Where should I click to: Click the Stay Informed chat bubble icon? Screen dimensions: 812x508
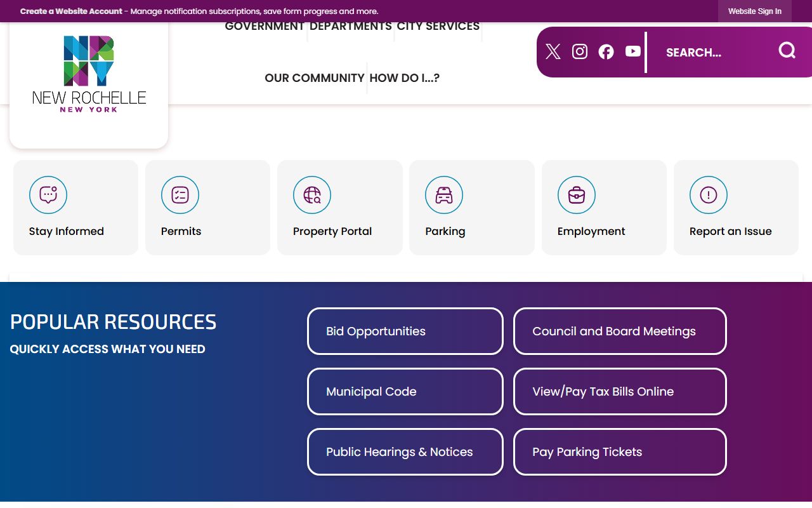pyautogui.click(x=48, y=195)
